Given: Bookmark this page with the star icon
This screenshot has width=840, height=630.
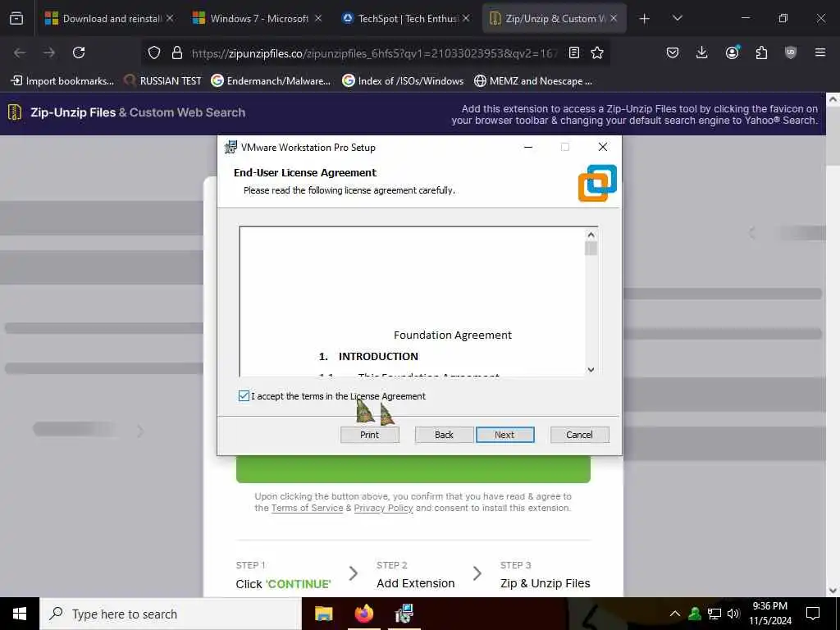Looking at the screenshot, I should 597,52.
